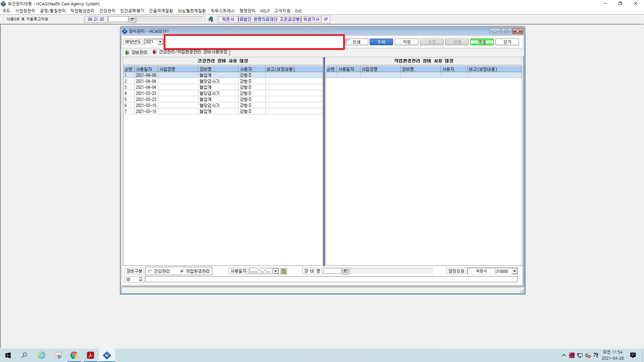Open Internet Explorer from the taskbar
Viewport: 644px width, 362px height.
tap(41, 355)
